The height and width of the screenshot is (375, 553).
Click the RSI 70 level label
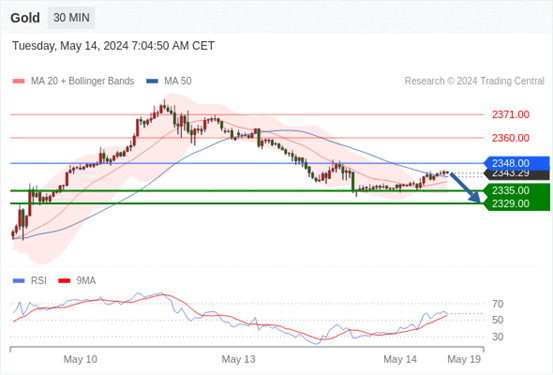(x=498, y=304)
